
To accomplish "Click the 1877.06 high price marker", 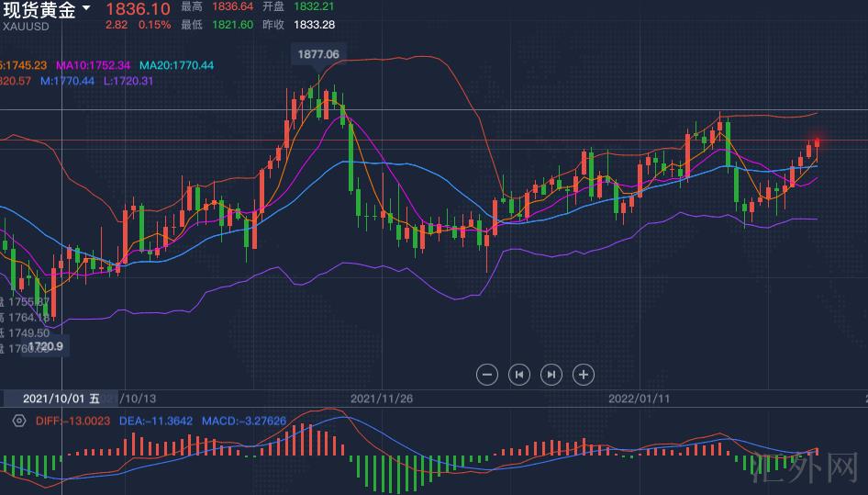I will (x=317, y=54).
